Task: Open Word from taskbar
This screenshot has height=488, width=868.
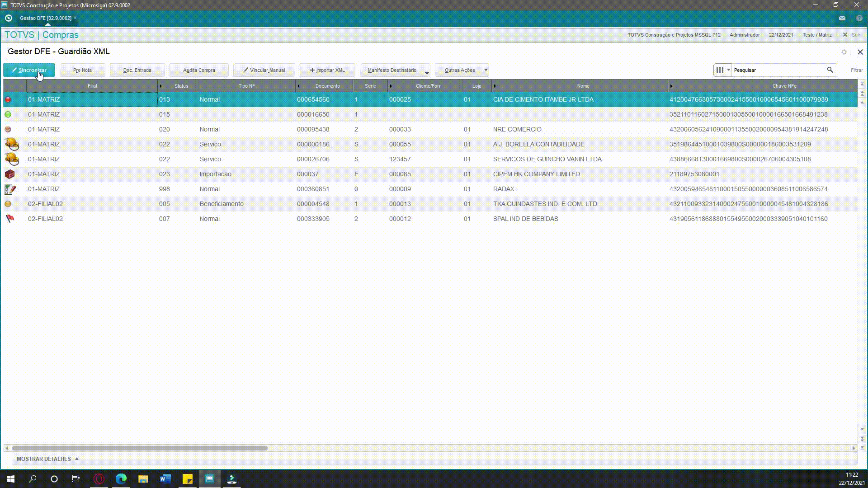Action: tap(165, 479)
